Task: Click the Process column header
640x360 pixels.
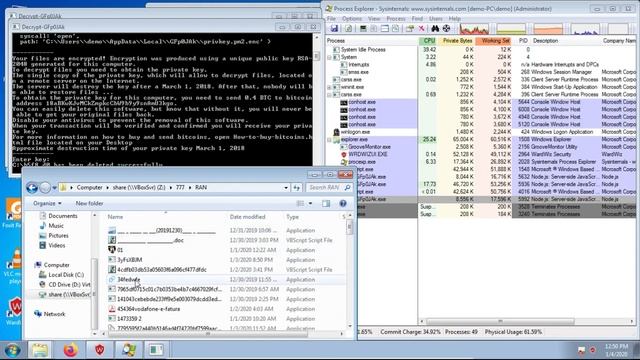Action: [371, 41]
